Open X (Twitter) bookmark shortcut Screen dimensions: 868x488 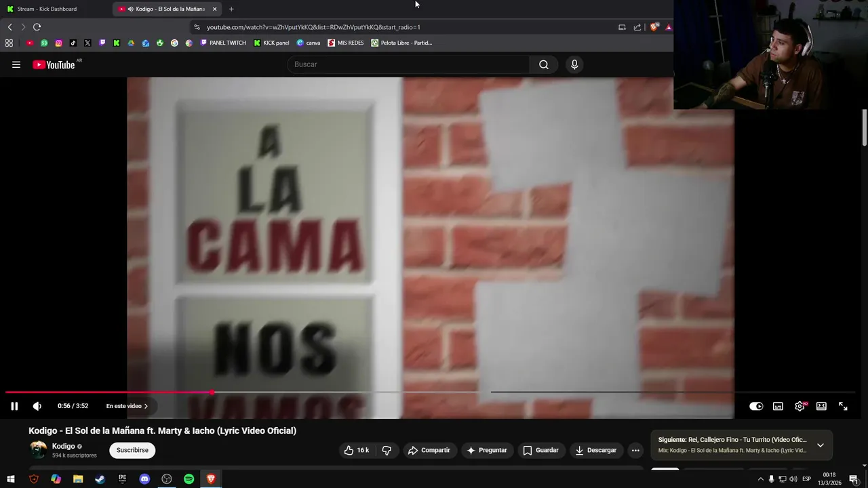[x=87, y=43]
